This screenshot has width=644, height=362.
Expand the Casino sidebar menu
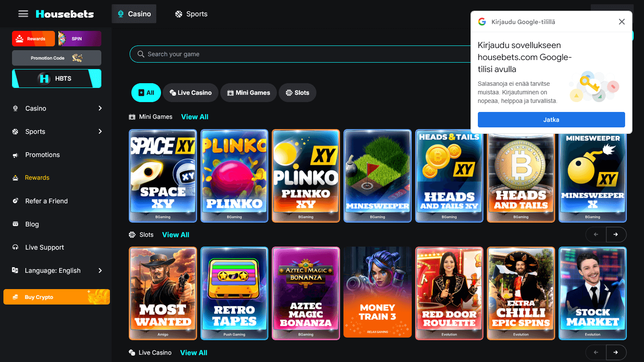34,108
